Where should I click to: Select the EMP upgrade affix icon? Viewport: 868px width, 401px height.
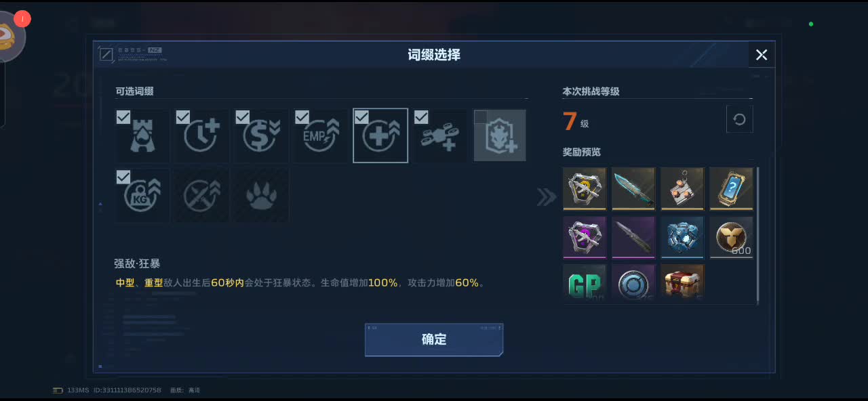(x=321, y=137)
